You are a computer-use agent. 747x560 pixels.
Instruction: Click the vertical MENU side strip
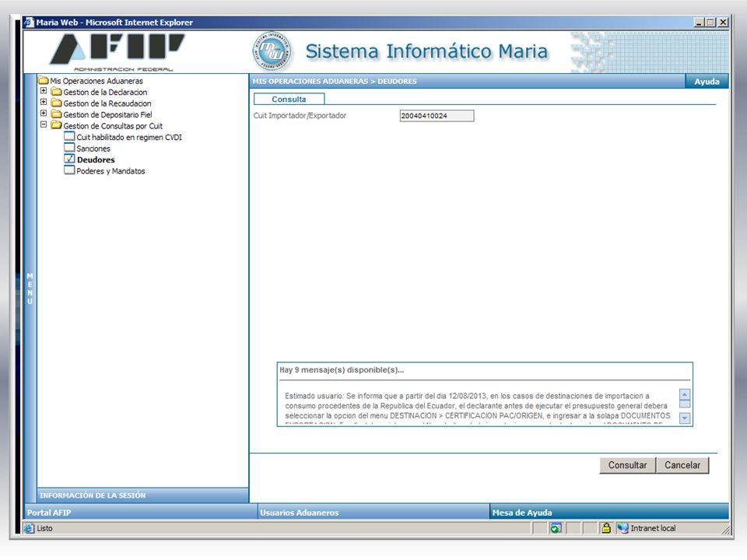click(x=30, y=289)
